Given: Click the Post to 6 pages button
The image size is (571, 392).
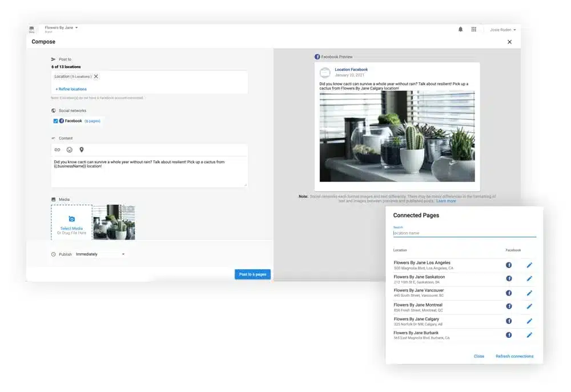Looking at the screenshot, I should click(252, 274).
